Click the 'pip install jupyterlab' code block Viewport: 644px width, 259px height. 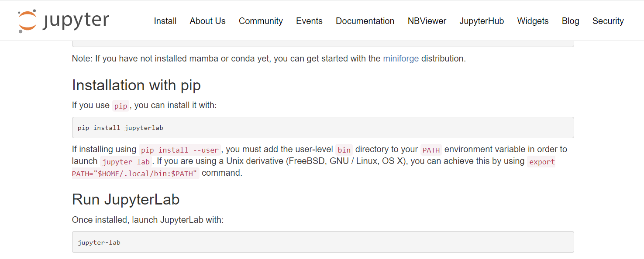tap(323, 128)
